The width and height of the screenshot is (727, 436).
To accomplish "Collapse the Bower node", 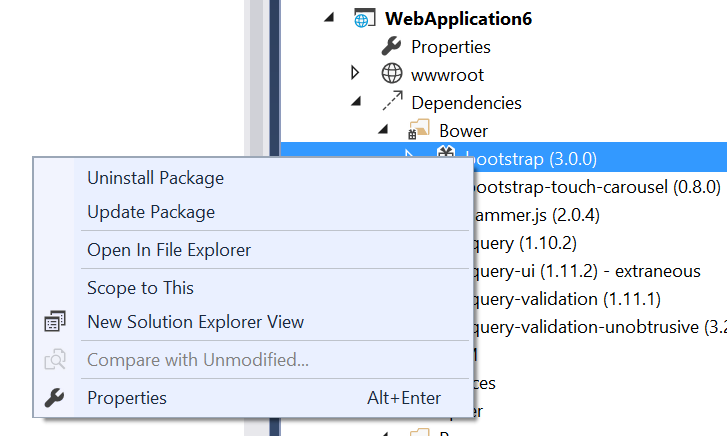I will 383,129.
